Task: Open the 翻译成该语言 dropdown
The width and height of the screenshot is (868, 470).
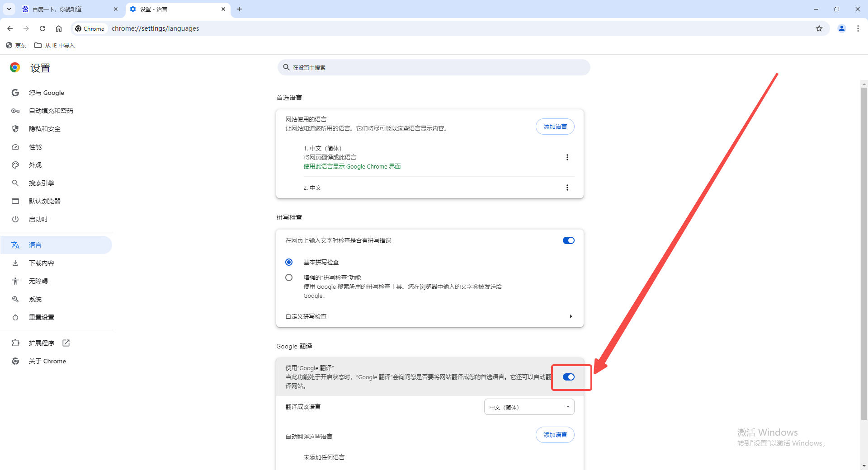Action: pos(529,407)
